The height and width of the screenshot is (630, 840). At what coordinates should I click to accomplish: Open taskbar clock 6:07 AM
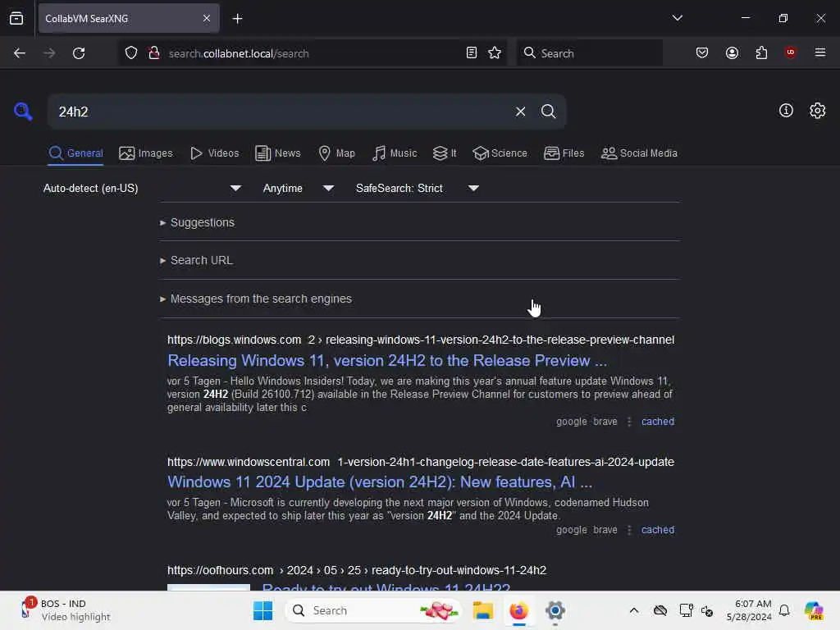(750, 610)
